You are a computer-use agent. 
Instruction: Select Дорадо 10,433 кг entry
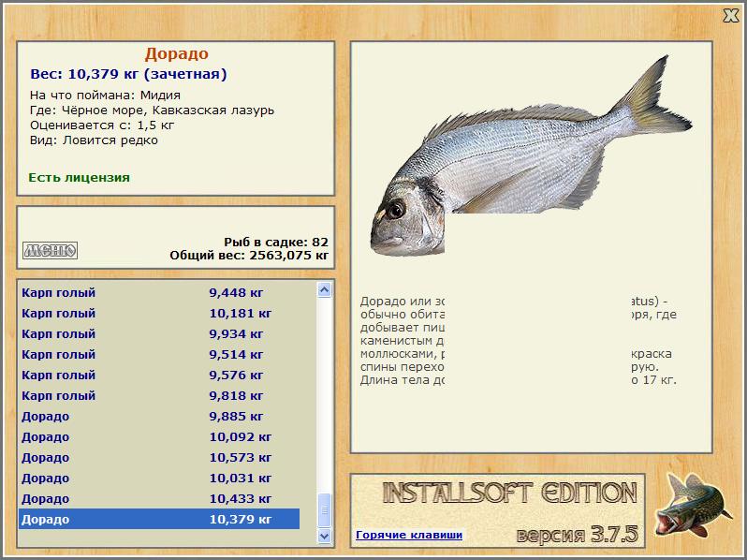159,499
